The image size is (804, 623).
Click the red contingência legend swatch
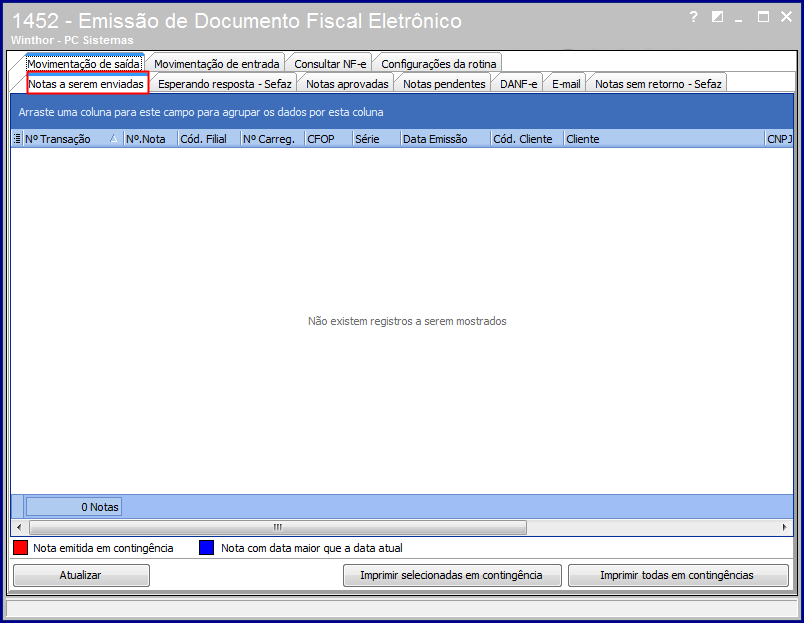21,548
